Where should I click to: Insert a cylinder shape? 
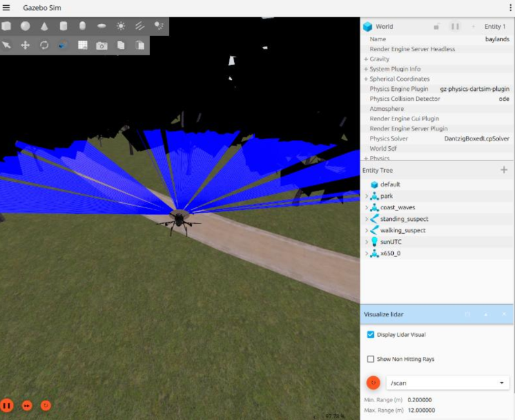click(63, 26)
